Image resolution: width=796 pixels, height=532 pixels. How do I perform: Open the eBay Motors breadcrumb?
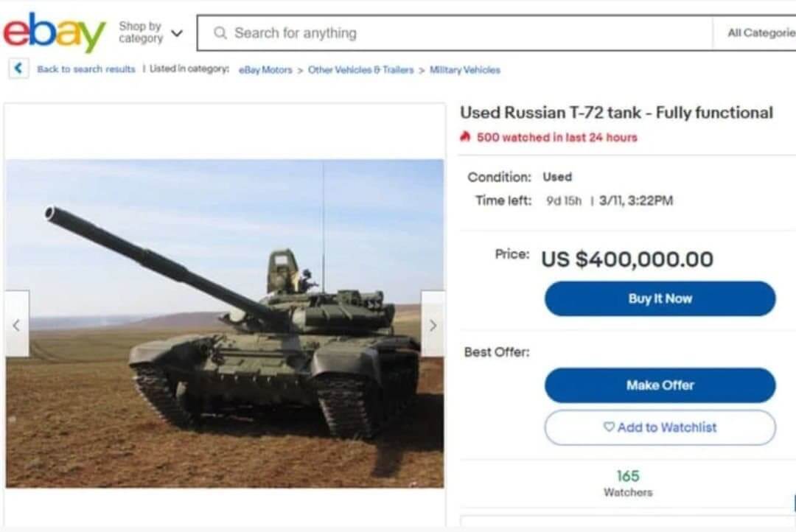[265, 70]
